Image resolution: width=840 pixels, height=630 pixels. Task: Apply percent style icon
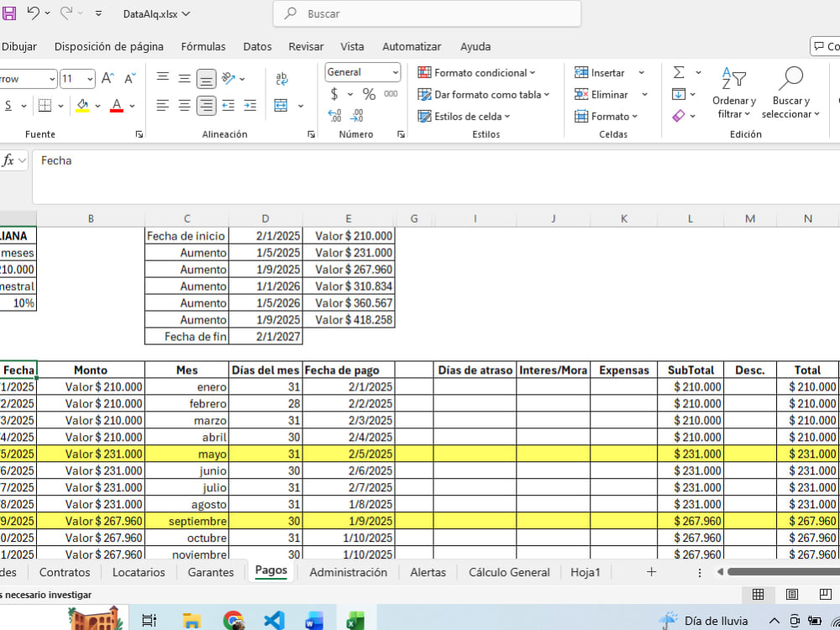click(x=369, y=94)
